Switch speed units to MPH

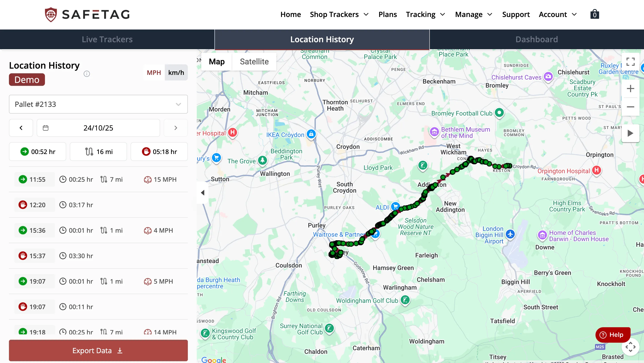click(154, 73)
